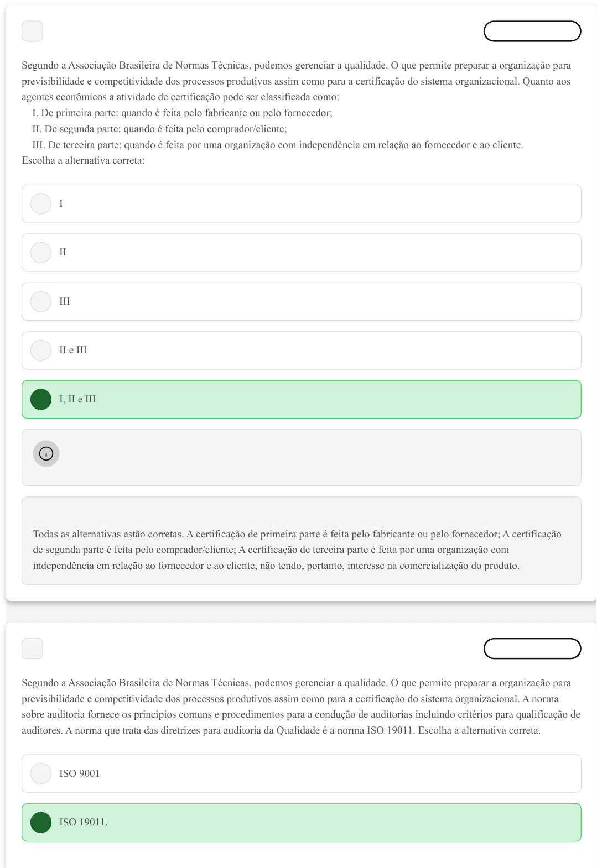
Task: Click the gray square atop first question
Action: (x=32, y=31)
